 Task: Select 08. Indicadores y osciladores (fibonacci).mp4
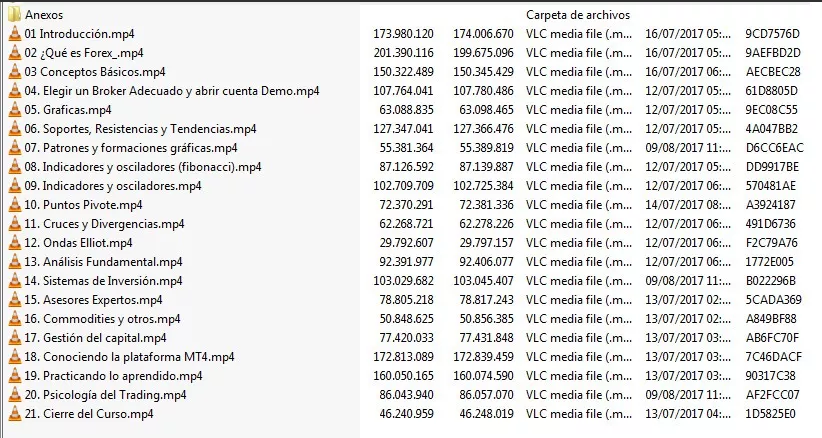pos(143,167)
